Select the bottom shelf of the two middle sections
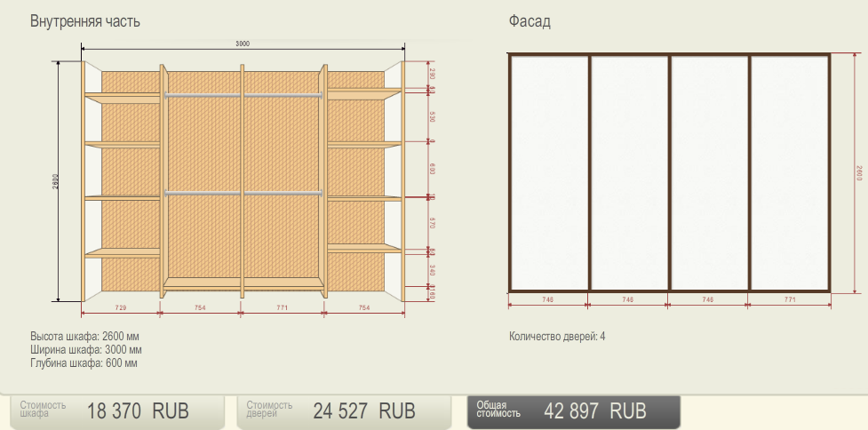868x430 pixels. pyautogui.click(x=243, y=283)
